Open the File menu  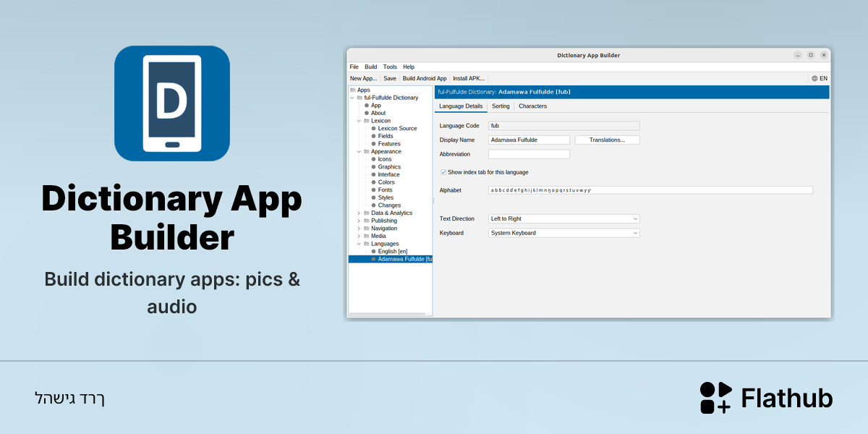pyautogui.click(x=354, y=67)
